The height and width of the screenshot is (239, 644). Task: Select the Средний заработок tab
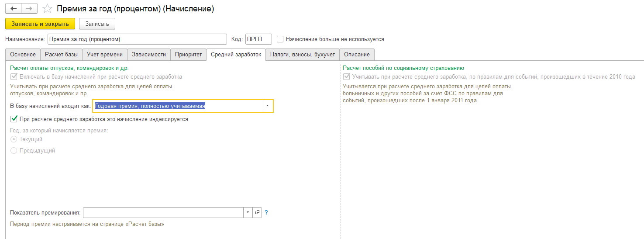click(236, 55)
